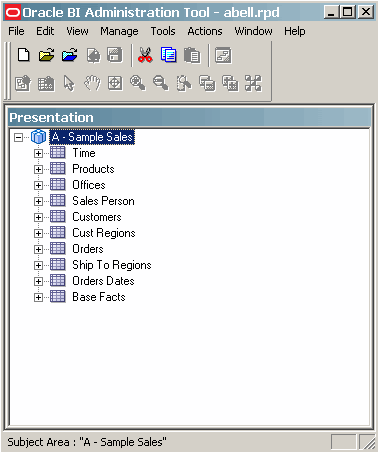Screen dimensions: 378x452
Task: Collapse the A - Sample Sales subject area
Action: coord(19,137)
